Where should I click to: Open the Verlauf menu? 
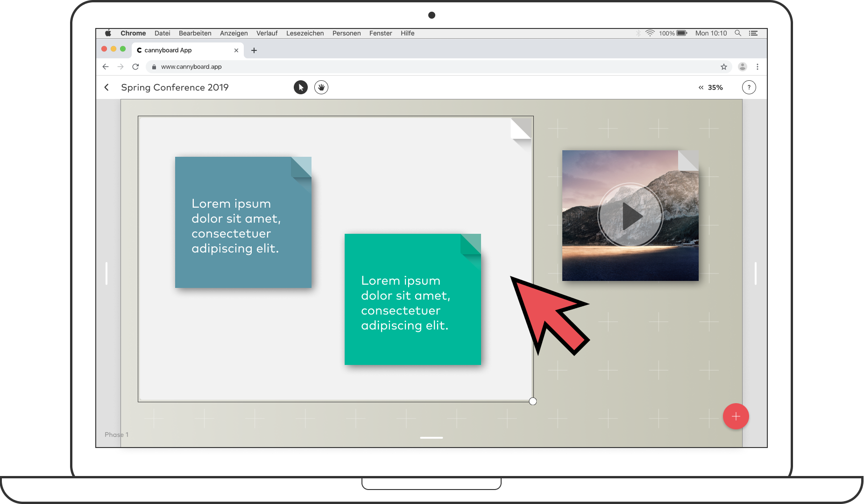coord(267,33)
